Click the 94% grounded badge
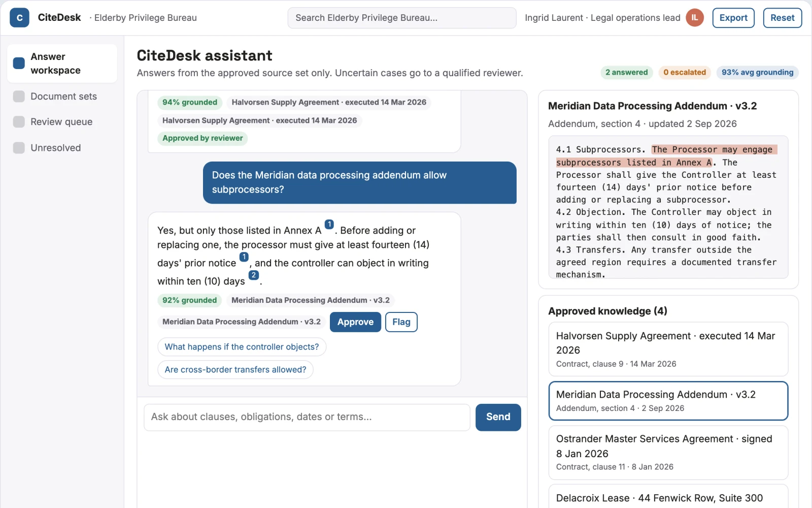 pyautogui.click(x=190, y=102)
